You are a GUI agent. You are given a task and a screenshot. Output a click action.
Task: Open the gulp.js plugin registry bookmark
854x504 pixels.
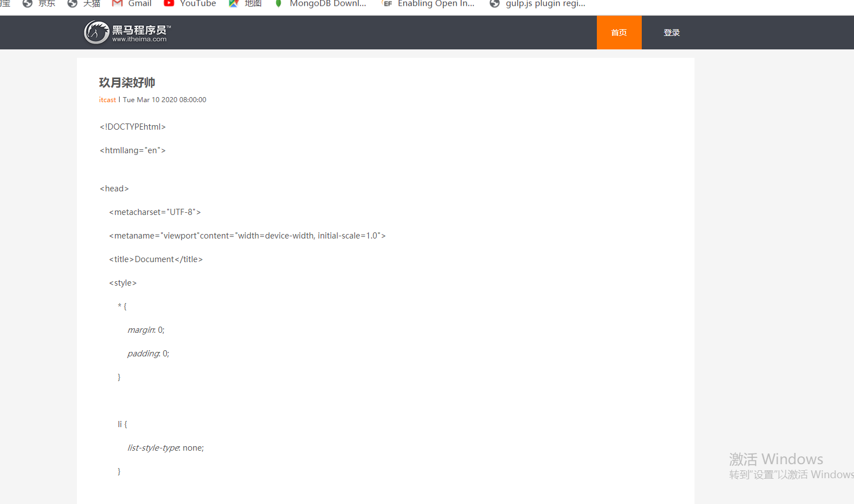[x=537, y=3]
